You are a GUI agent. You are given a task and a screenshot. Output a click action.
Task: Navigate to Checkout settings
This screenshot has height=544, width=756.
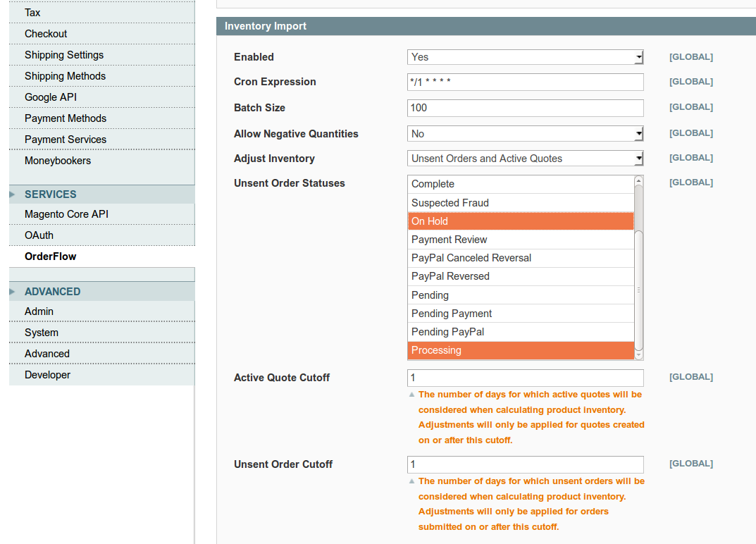[45, 33]
